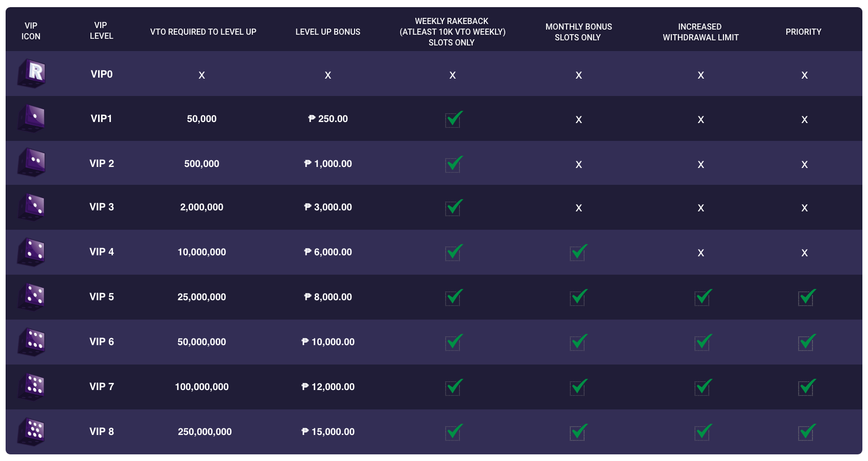Click the VIP1 weekly rakeback checkmark

(x=453, y=119)
